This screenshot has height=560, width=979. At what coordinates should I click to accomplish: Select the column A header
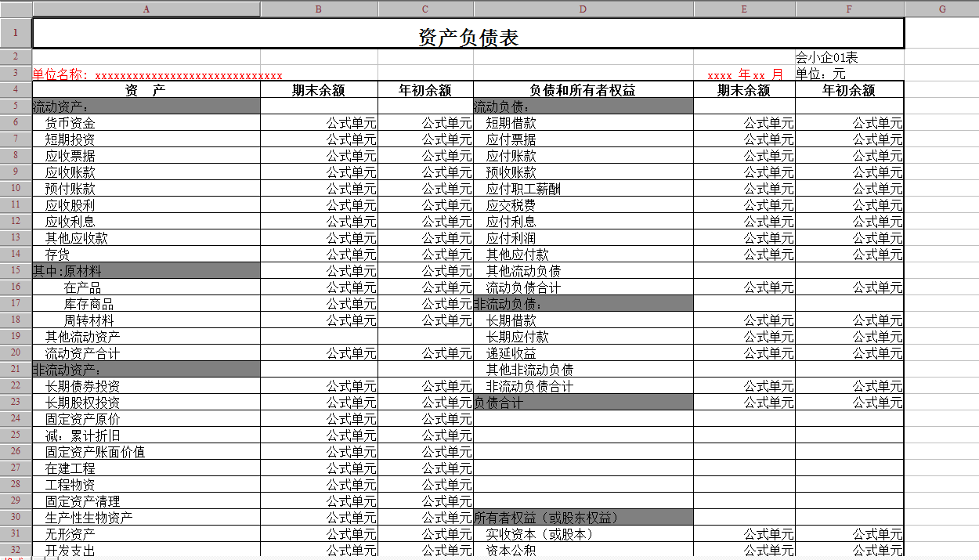[146, 9]
